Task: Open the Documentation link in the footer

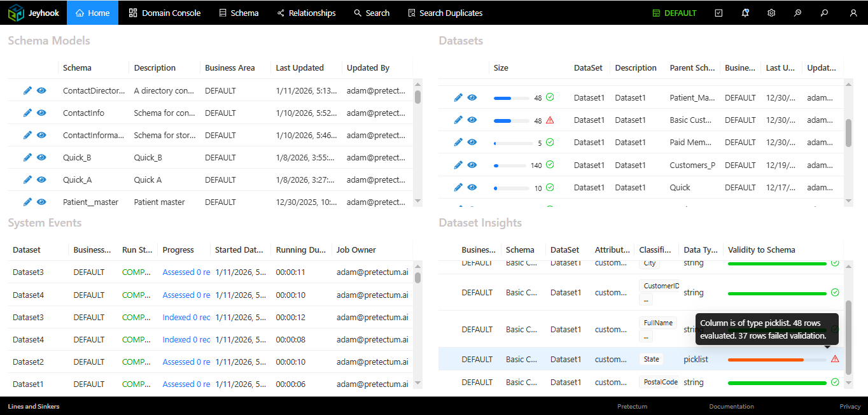Action: click(x=731, y=406)
